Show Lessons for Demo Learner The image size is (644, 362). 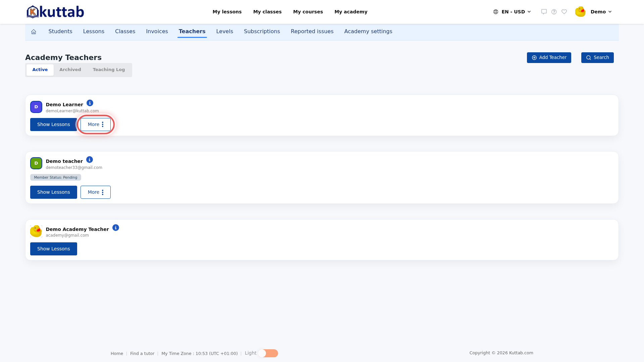pyautogui.click(x=54, y=124)
